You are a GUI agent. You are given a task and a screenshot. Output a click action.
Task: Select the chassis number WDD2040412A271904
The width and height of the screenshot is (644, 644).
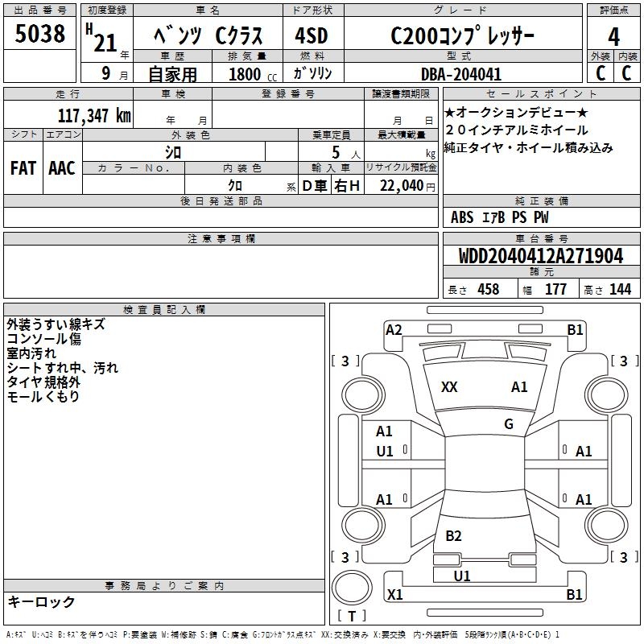pyautogui.click(x=540, y=256)
